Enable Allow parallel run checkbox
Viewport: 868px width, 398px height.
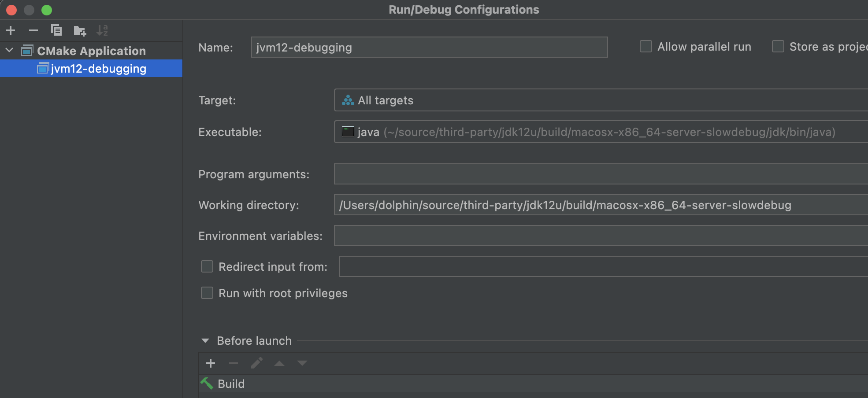pyautogui.click(x=646, y=47)
